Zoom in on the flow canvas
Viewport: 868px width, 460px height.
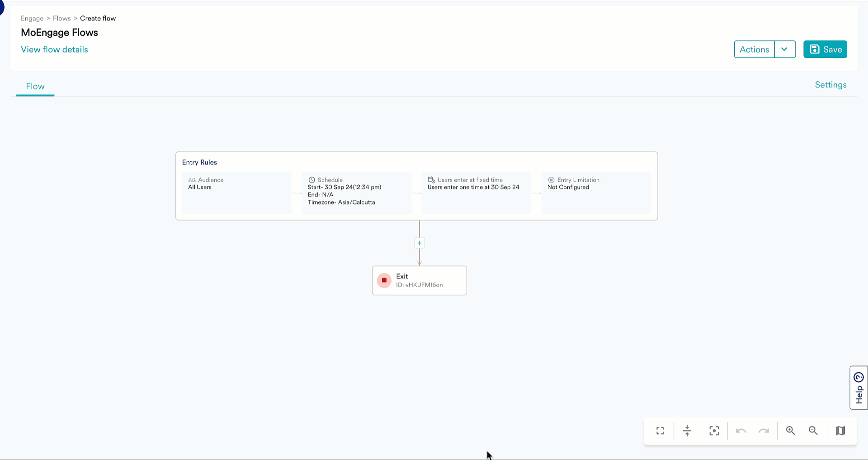click(x=790, y=431)
